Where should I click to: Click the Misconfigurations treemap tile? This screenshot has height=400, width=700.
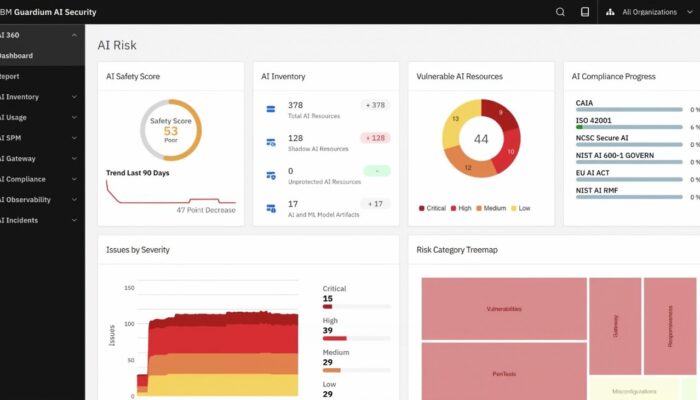[634, 388]
